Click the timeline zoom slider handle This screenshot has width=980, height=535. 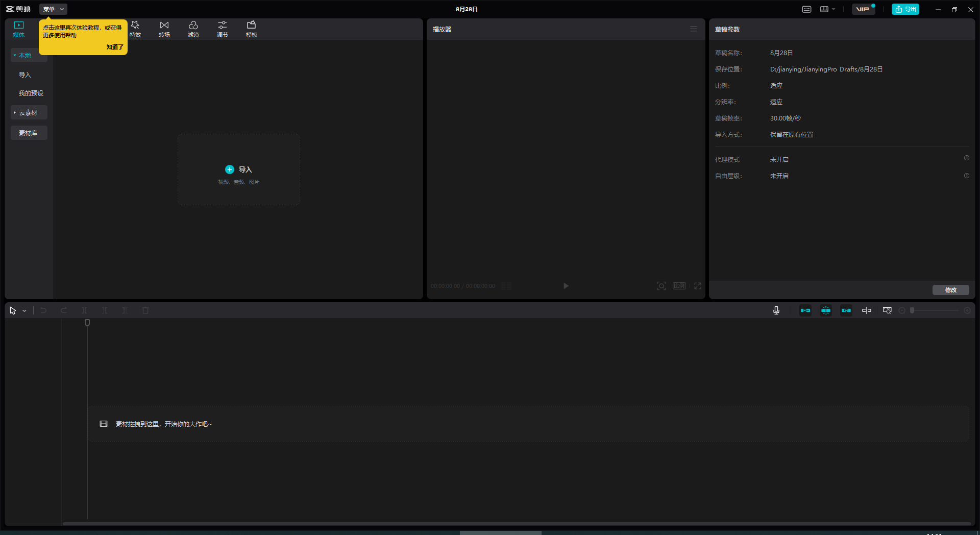click(912, 310)
